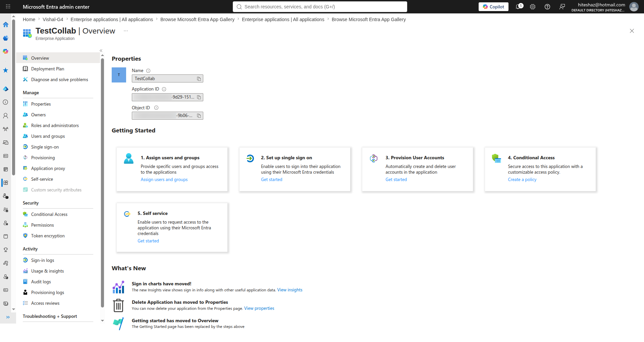Click the View insights link
Image resolution: width=644 pixels, height=342 pixels.
click(290, 290)
